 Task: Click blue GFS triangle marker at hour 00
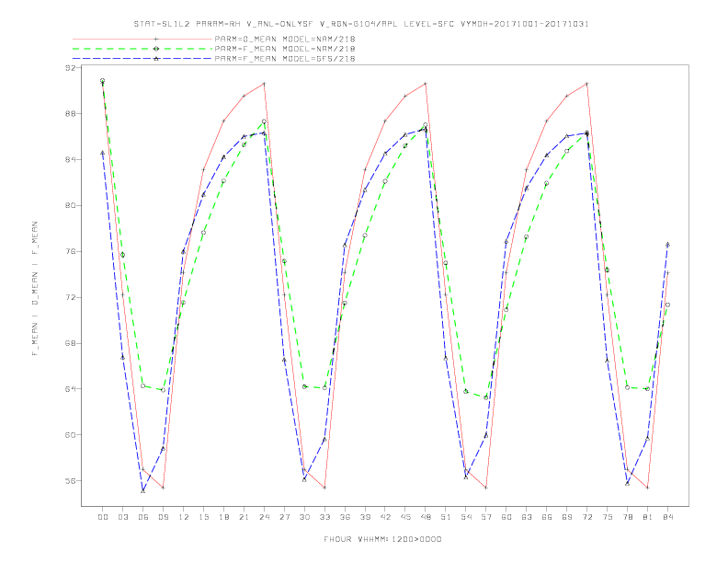pos(103,153)
